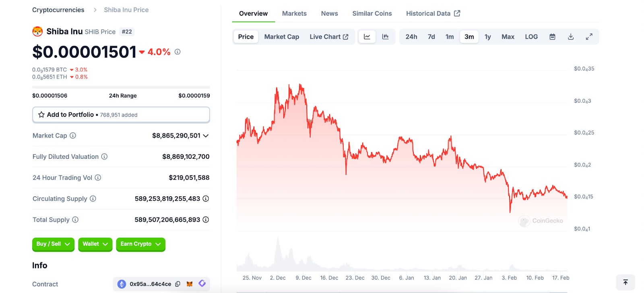Click the 24h high $0.0000159
The image size is (644, 293).
(x=194, y=96)
